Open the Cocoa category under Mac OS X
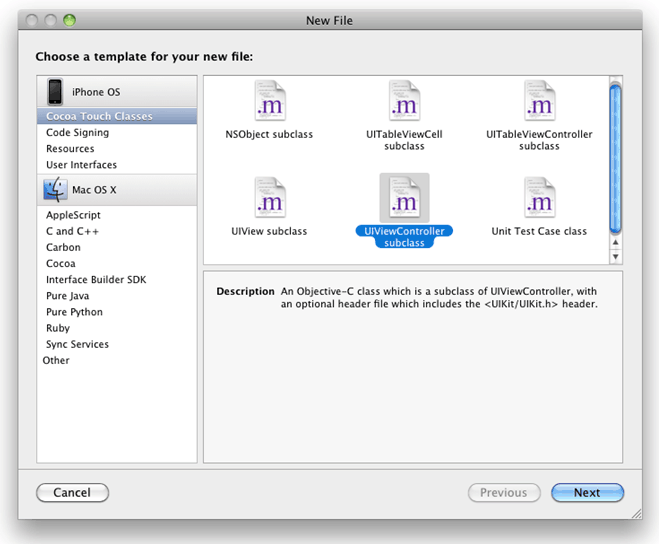The width and height of the screenshot is (661, 544). 117,264
